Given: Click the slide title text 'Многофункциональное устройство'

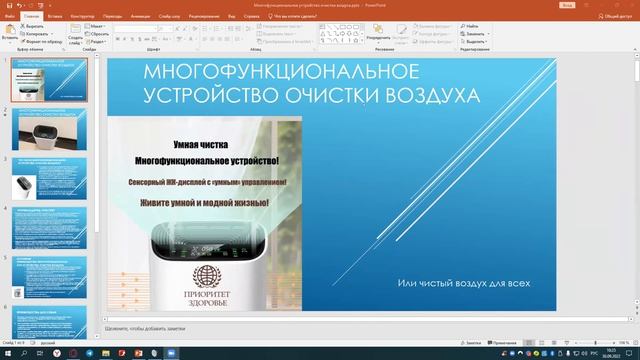Looking at the screenshot, I should pyautogui.click(x=311, y=84).
